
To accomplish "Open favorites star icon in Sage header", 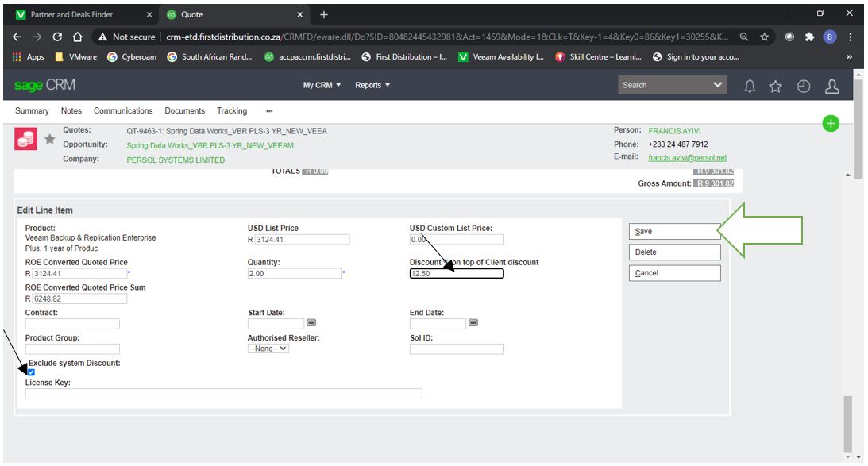I will [777, 86].
